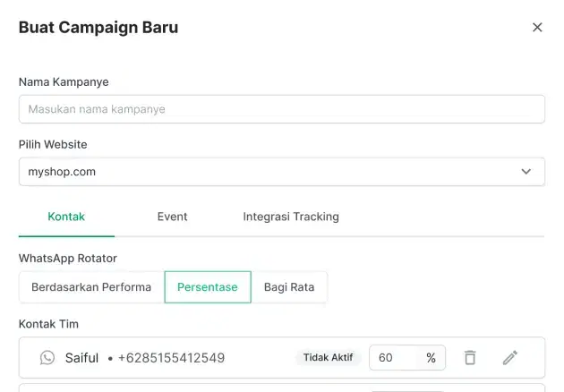Click the WhatsApp icon beside Saiful
The image size is (564, 392).
pyautogui.click(x=47, y=358)
